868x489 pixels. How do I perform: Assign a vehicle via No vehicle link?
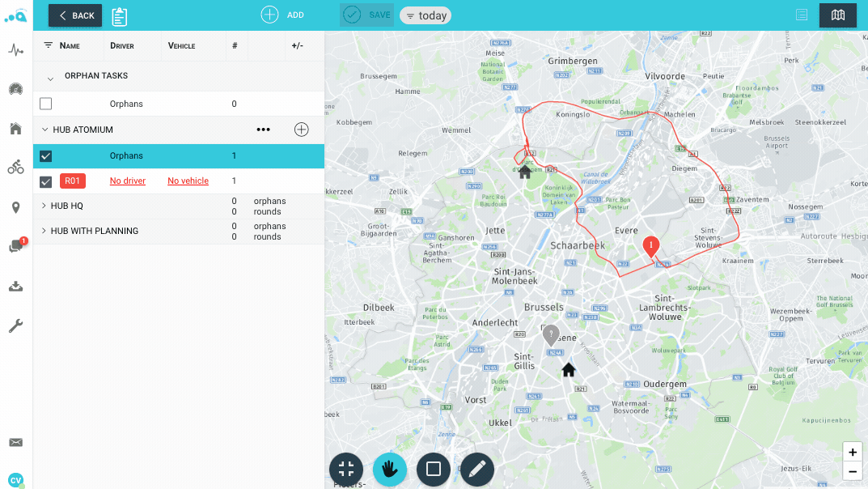188,181
